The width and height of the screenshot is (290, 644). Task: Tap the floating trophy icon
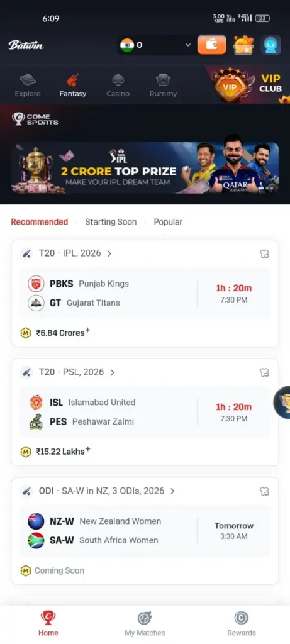click(282, 402)
